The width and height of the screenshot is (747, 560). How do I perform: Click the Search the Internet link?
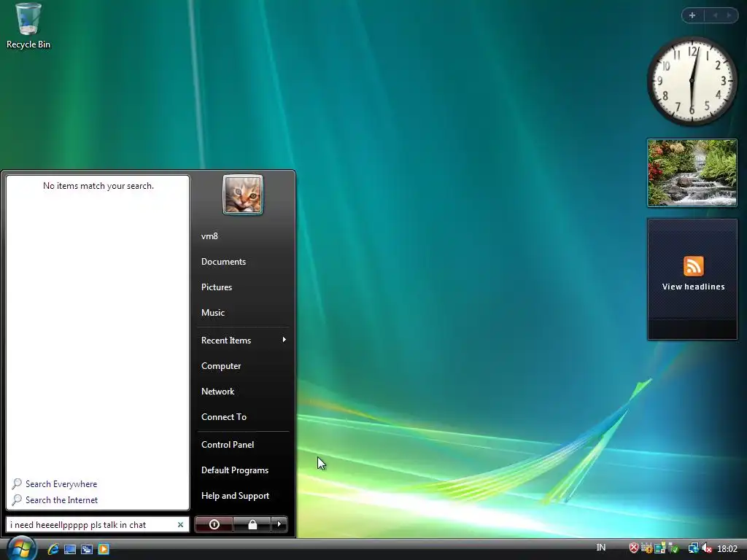[x=61, y=500]
